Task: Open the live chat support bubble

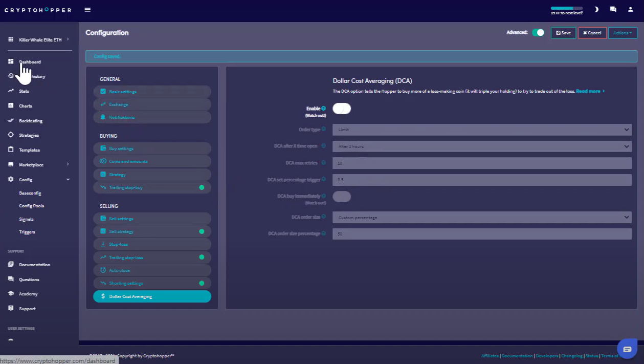Action: (x=627, y=349)
